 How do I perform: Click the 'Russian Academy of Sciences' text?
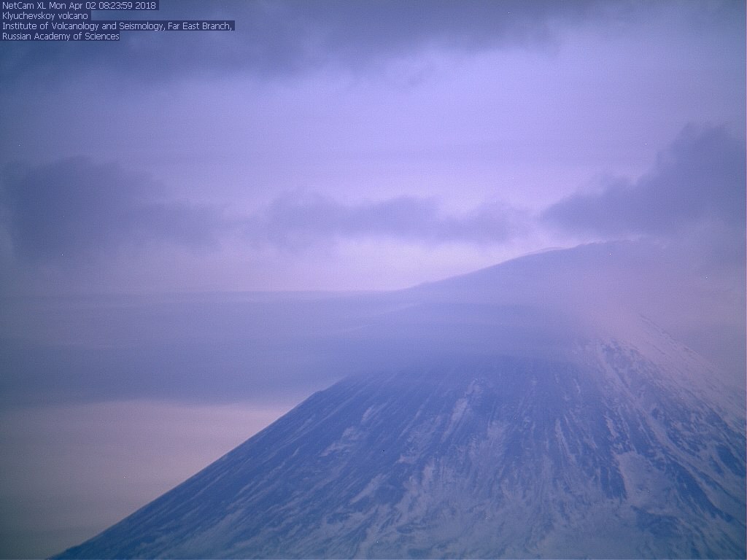click(x=61, y=36)
